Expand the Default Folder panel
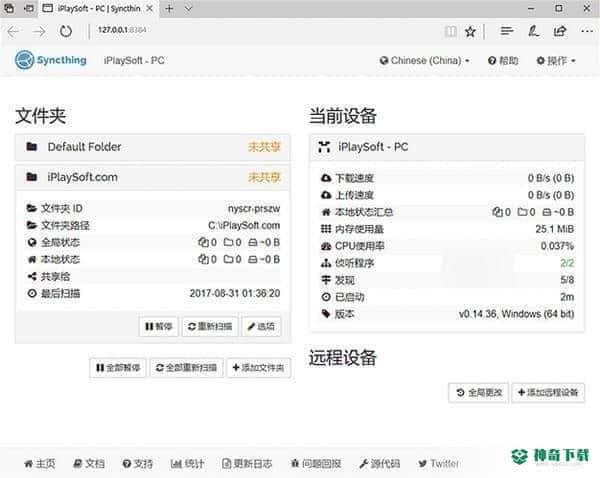The image size is (600, 478). (x=153, y=147)
